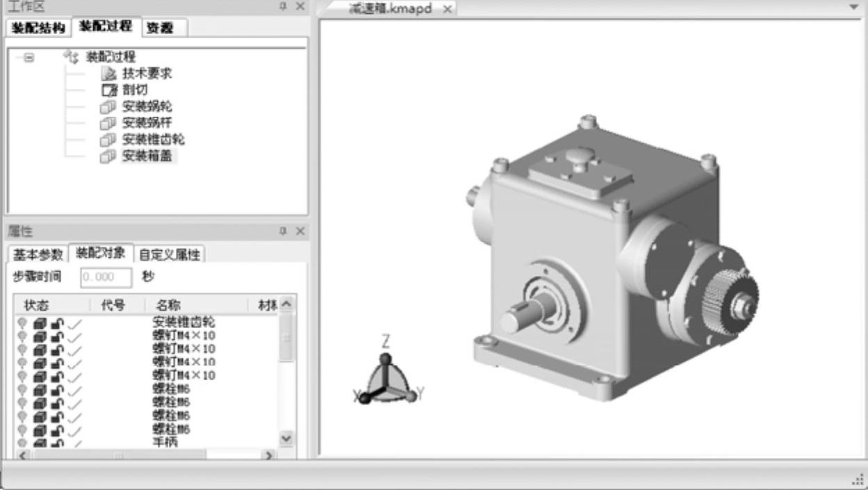Toggle visibility bulb of 安装锥齿轮 table row
The image size is (868, 490).
[x=22, y=322]
